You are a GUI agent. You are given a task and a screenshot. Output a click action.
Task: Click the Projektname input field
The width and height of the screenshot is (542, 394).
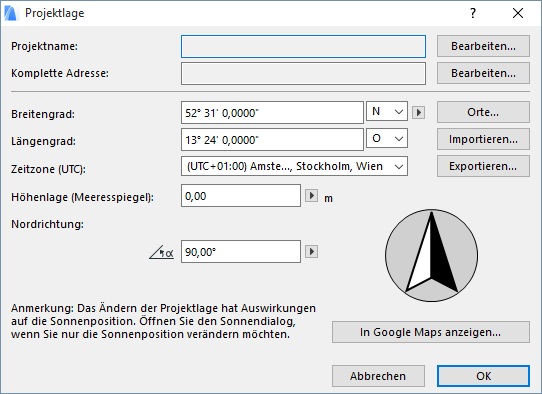(x=303, y=46)
